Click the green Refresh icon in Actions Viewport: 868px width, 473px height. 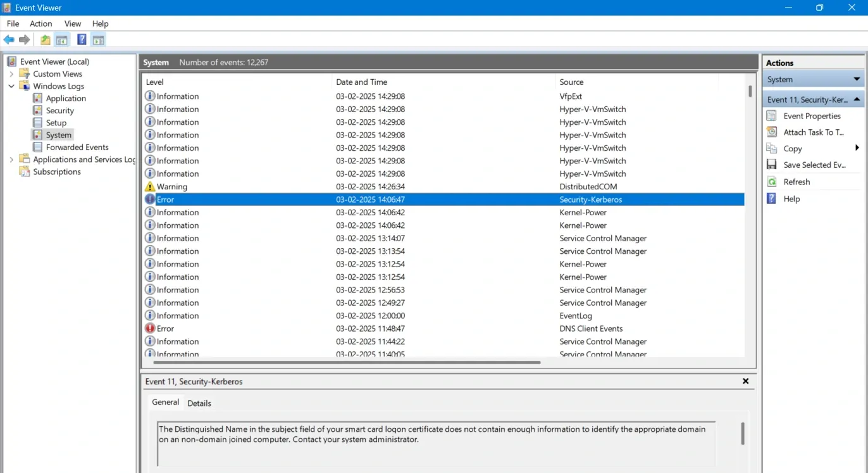pos(772,182)
